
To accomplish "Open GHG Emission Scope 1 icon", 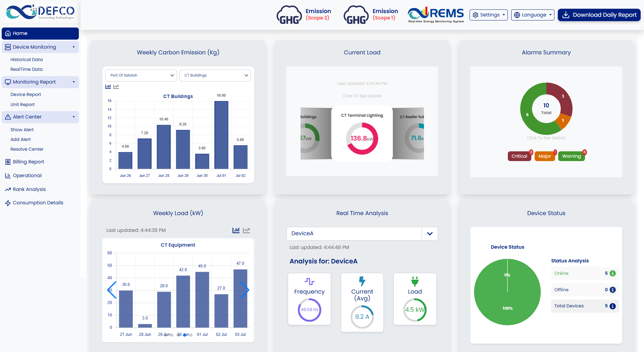I will tap(356, 15).
